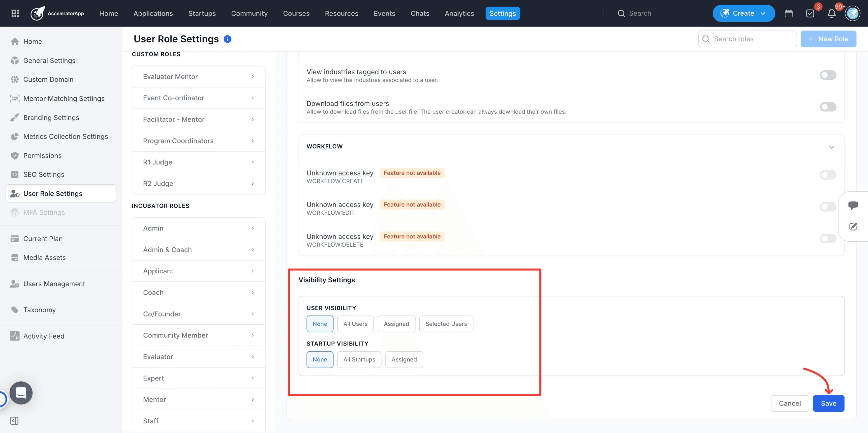Open the tasks checklist icon with badge
The height and width of the screenshot is (433, 868).
click(810, 13)
